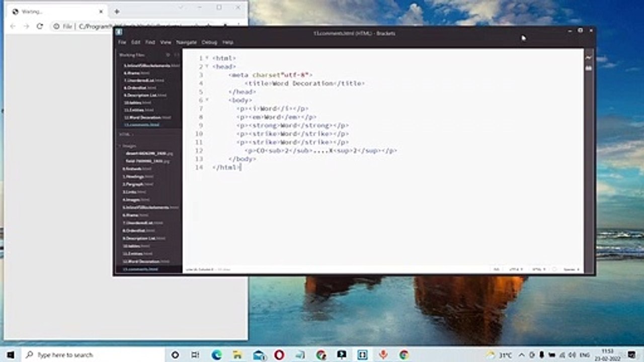Select the Waiting... tab in Chrome
Screen dimensions: 644x362
[56, 12]
